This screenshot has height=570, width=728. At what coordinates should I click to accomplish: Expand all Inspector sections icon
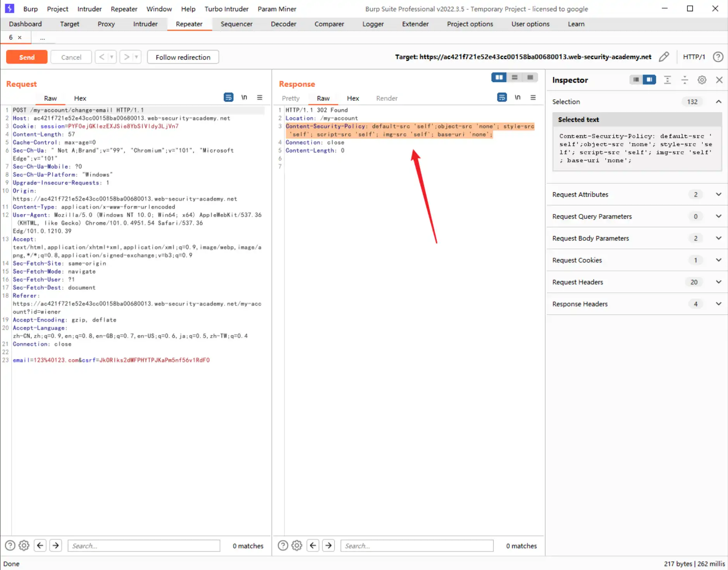pyautogui.click(x=667, y=80)
